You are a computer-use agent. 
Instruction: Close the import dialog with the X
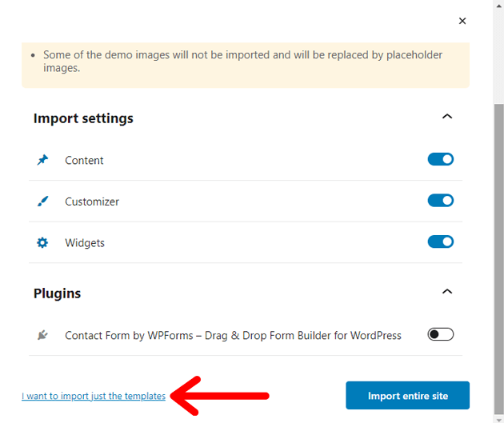[x=462, y=21]
